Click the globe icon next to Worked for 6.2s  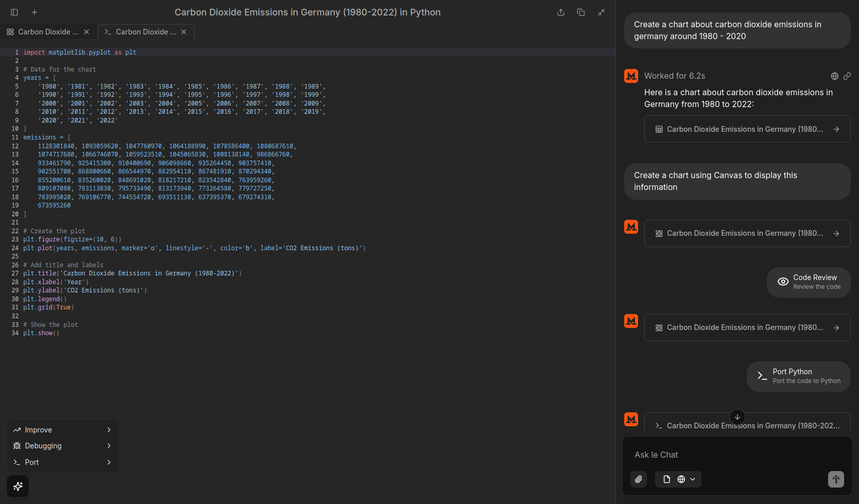pos(835,76)
